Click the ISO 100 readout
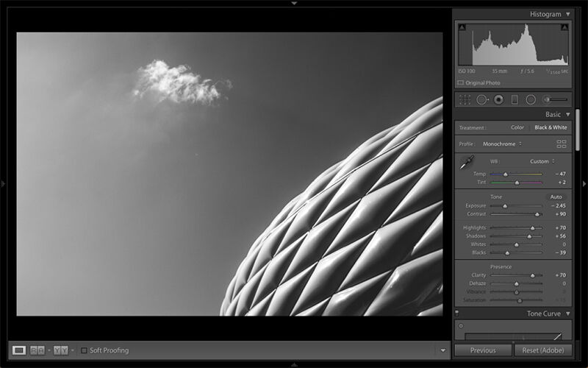This screenshot has height=368, width=588. [467, 71]
